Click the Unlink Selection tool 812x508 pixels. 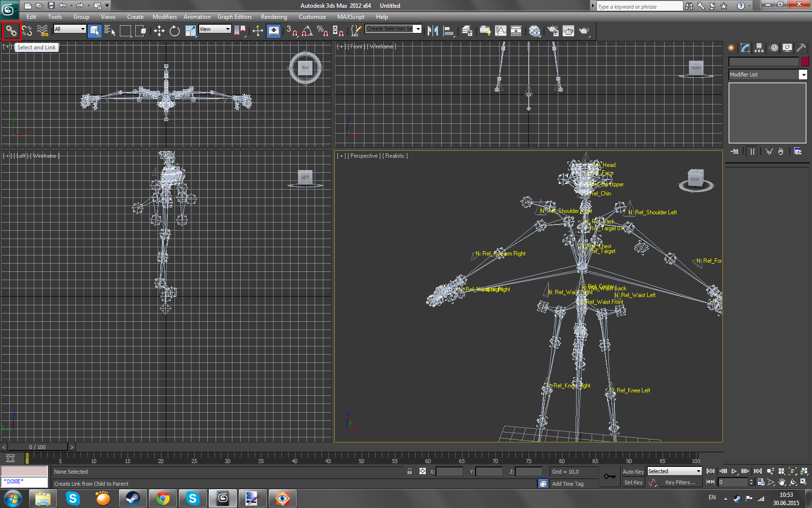point(27,31)
